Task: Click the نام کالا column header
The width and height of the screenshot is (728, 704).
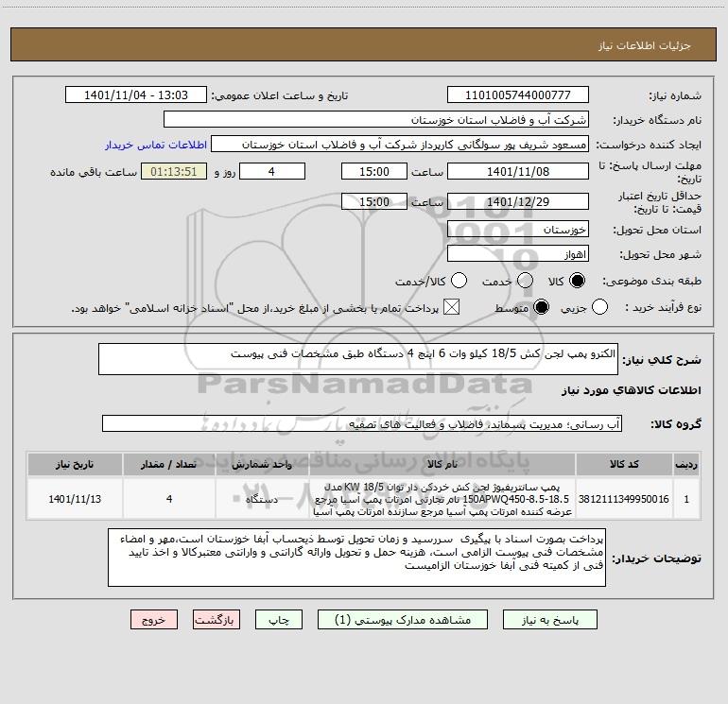Action: (442, 465)
